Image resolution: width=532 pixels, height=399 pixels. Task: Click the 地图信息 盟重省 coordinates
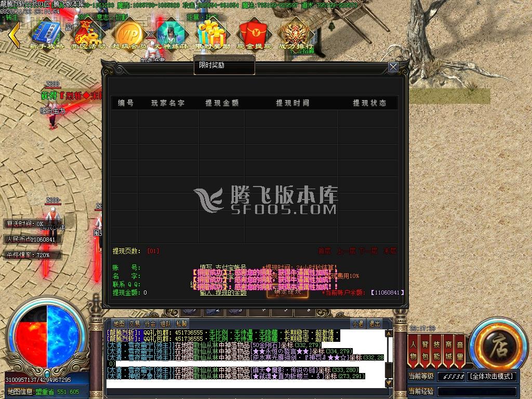(x=43, y=392)
